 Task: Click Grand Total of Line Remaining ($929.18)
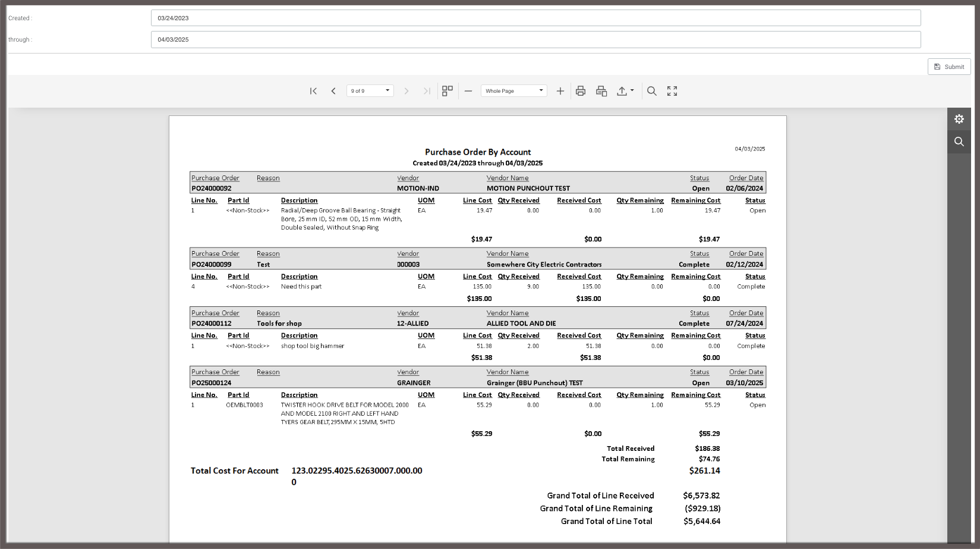[702, 509]
